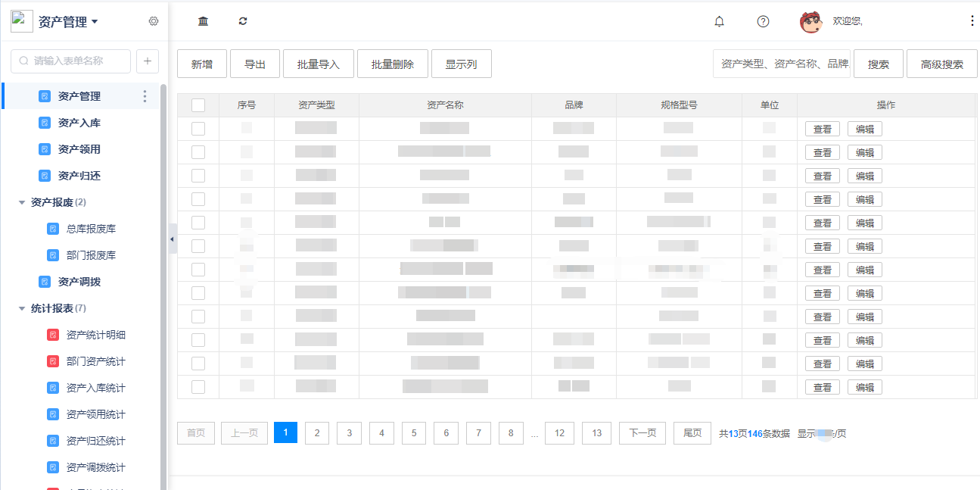Collapse the 资产报废 (2) group

pyautogui.click(x=22, y=202)
